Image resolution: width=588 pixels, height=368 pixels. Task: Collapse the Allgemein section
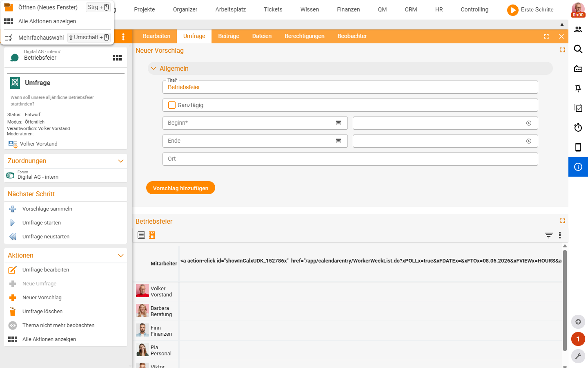pos(154,68)
